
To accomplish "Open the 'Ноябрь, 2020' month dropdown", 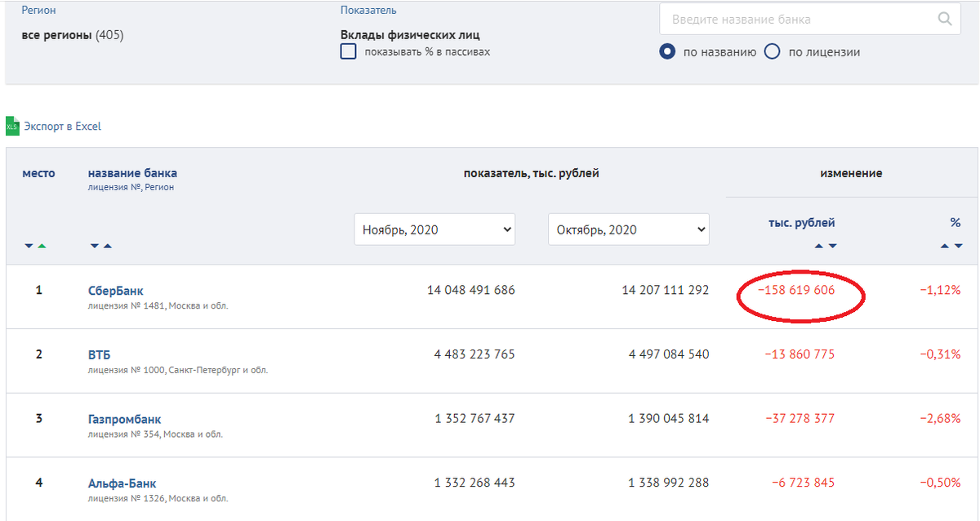I will pos(434,229).
